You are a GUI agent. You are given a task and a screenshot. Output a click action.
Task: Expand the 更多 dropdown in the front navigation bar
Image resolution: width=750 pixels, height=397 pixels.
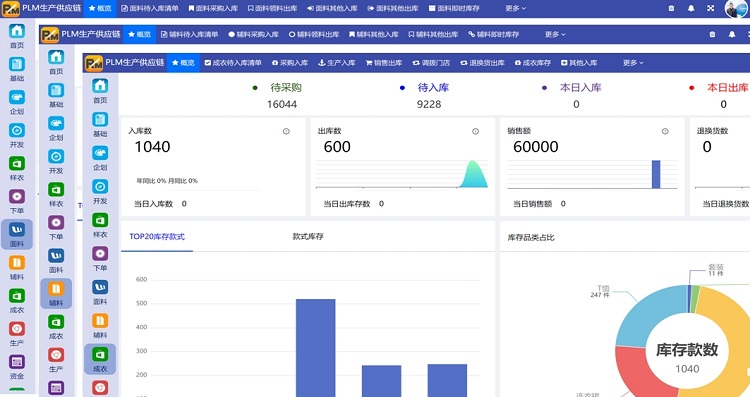click(x=633, y=63)
